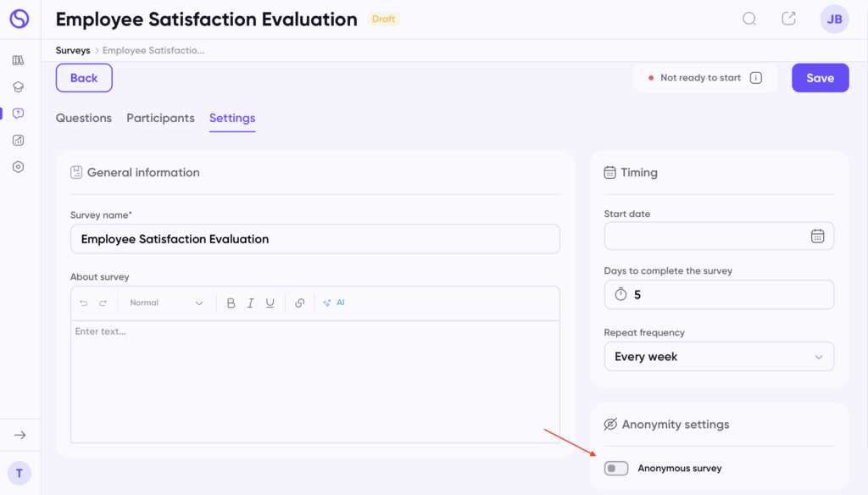
Task: Insert a link using the link icon
Action: [x=299, y=303]
